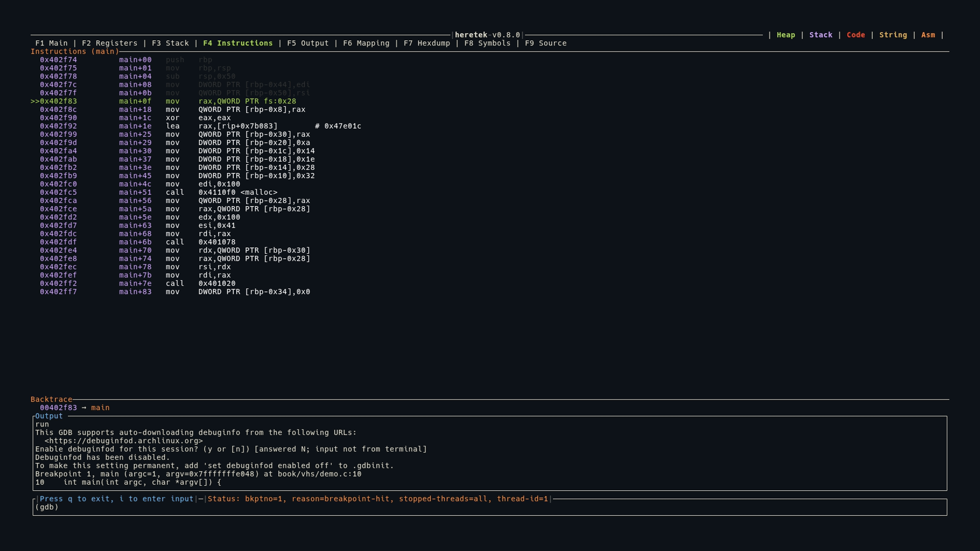The width and height of the screenshot is (980, 551).
Task: Click the lea rax,[rip+0x7b083] instruction
Action: (222, 126)
